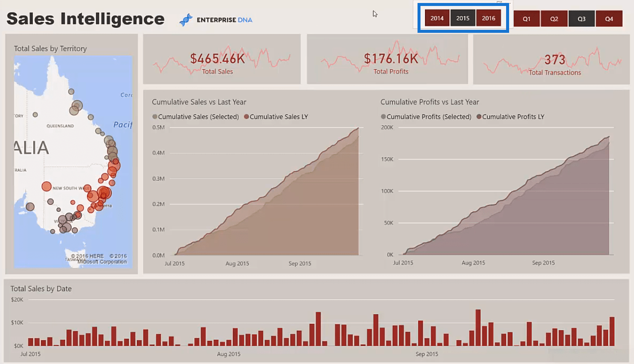Click Total Sales by Territory title
634x364 pixels.
pos(50,48)
